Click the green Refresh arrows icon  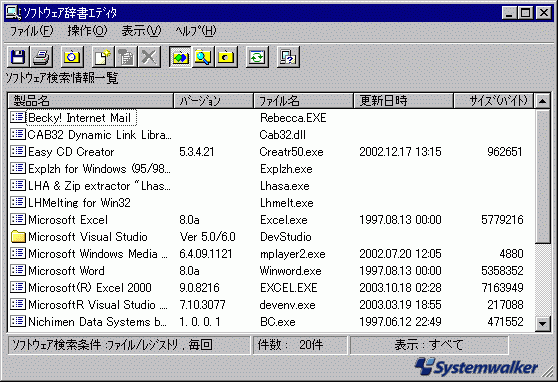click(x=257, y=57)
